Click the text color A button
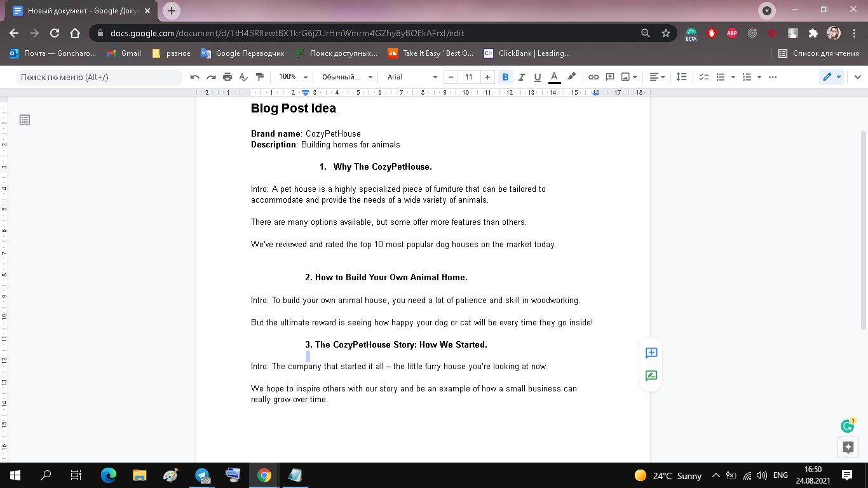The width and height of the screenshot is (868, 488). click(x=554, y=77)
